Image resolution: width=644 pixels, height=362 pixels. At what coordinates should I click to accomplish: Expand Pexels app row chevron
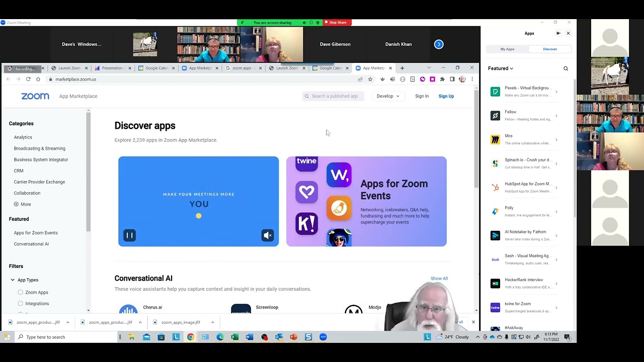click(556, 92)
